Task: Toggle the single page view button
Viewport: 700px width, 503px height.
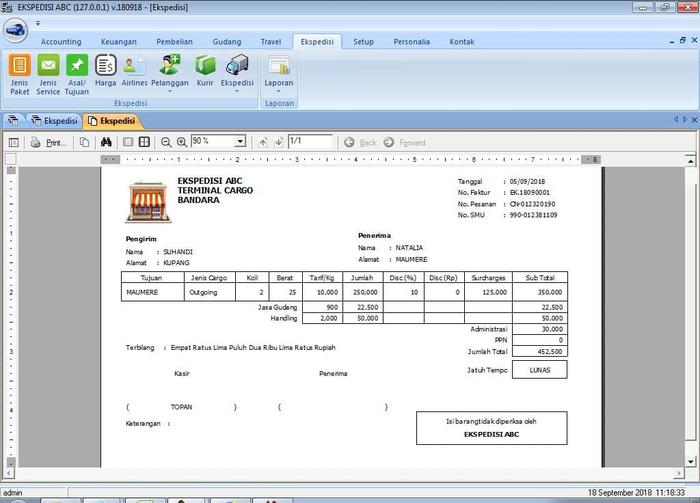Action: tap(128, 142)
